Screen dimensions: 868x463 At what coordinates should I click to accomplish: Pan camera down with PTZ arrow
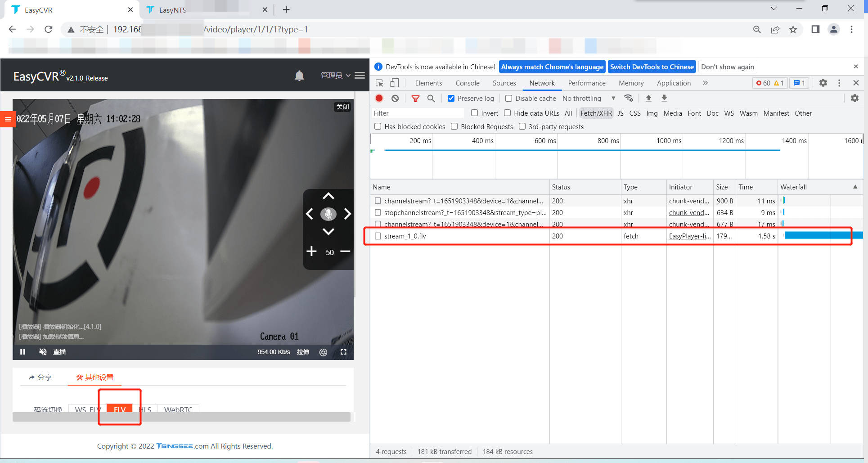(328, 231)
